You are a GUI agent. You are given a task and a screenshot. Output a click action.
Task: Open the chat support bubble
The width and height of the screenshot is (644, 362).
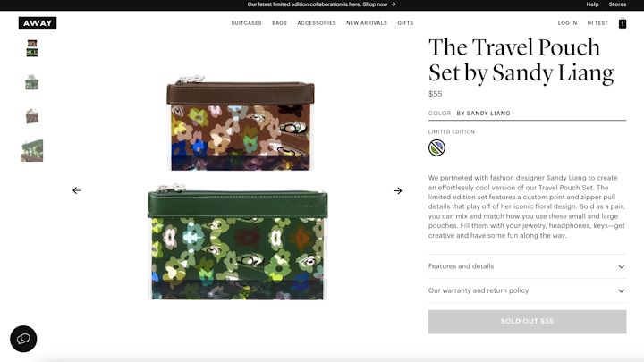tap(23, 339)
